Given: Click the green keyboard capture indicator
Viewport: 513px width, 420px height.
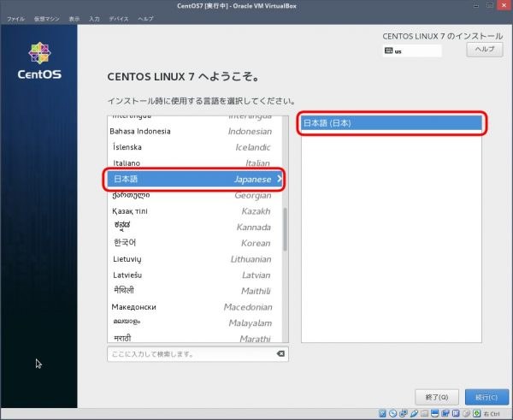Looking at the screenshot, I should [477, 413].
